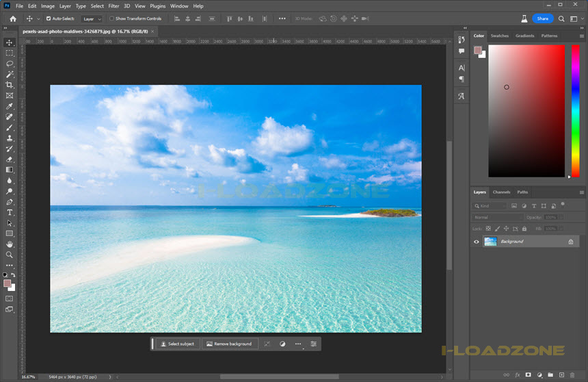This screenshot has width=588, height=382.
Task: Switch to the Channels tab
Action: (x=501, y=192)
